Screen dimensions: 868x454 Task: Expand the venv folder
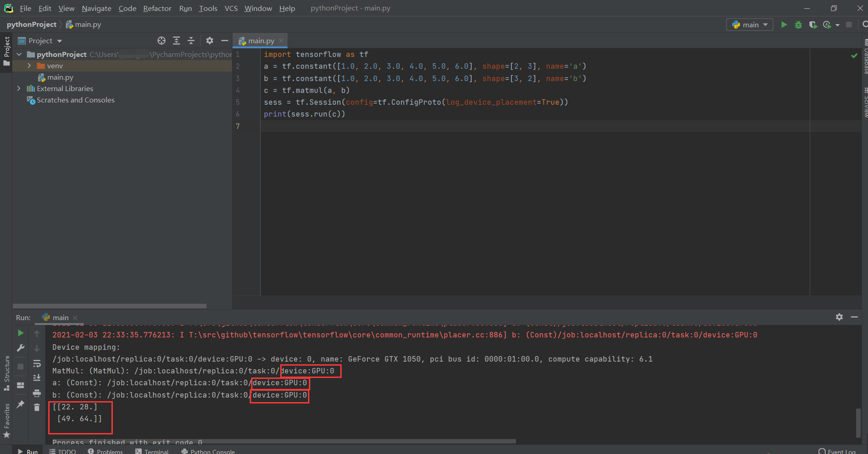[x=29, y=66]
